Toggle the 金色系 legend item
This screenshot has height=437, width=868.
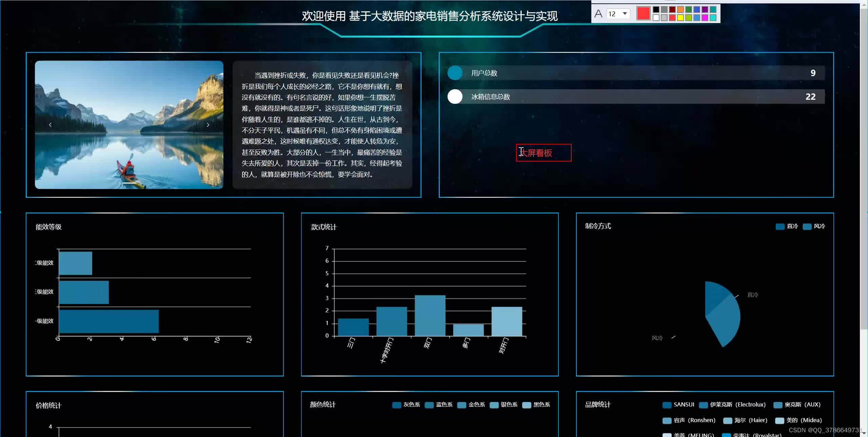coord(471,405)
